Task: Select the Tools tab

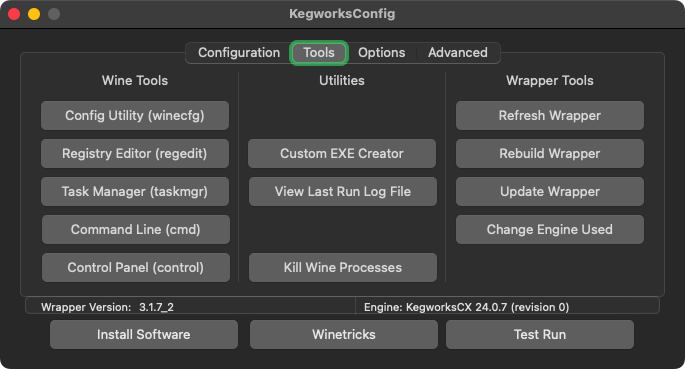Action: [319, 53]
